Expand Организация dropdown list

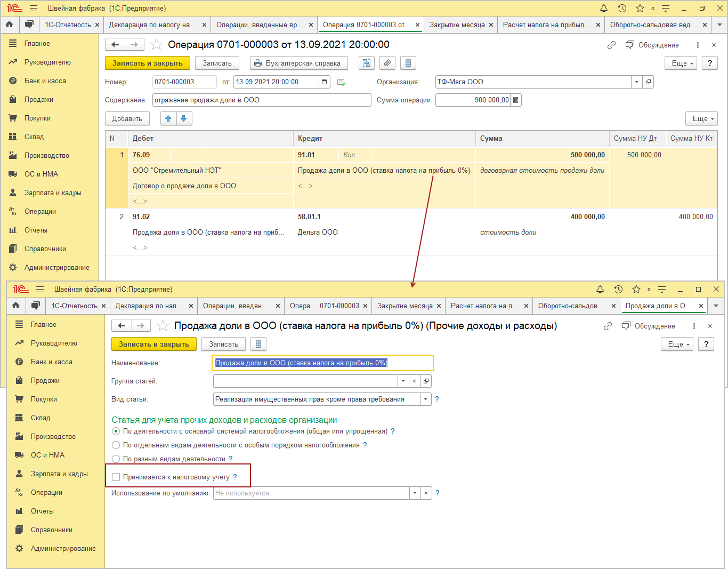click(x=636, y=82)
